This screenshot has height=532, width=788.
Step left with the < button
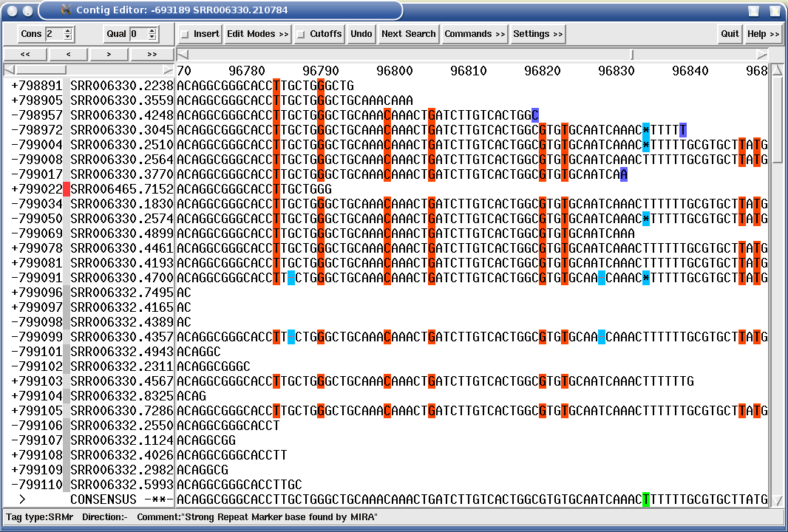(68, 54)
